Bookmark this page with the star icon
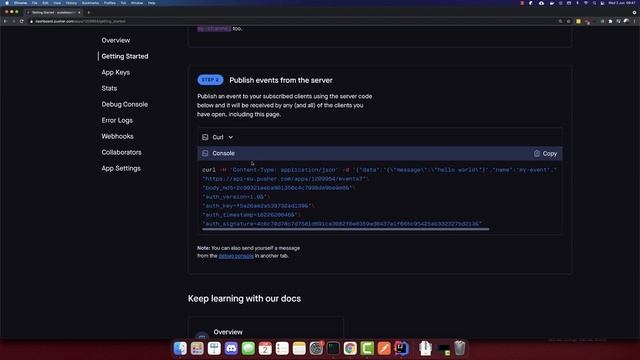 [569, 21]
